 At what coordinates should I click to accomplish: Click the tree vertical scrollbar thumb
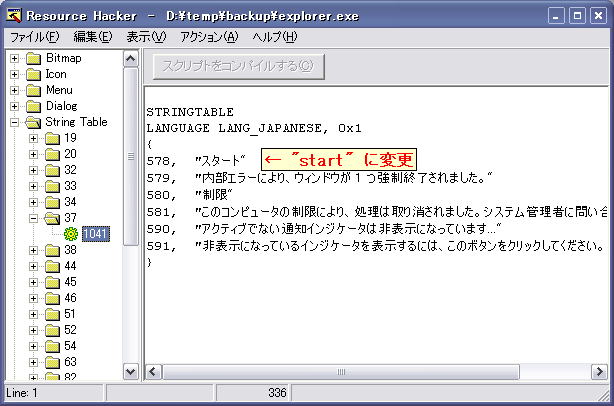[x=131, y=157]
